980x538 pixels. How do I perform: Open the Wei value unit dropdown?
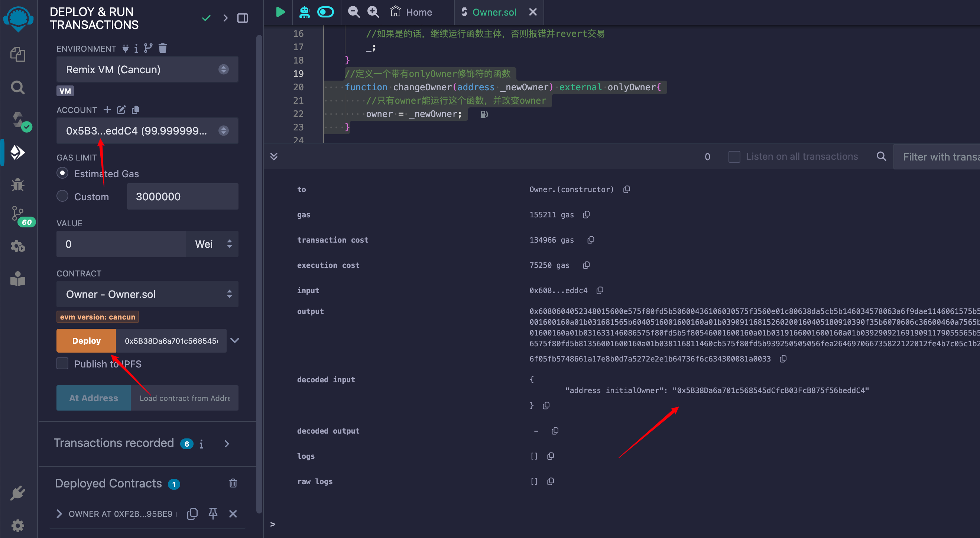tap(212, 244)
